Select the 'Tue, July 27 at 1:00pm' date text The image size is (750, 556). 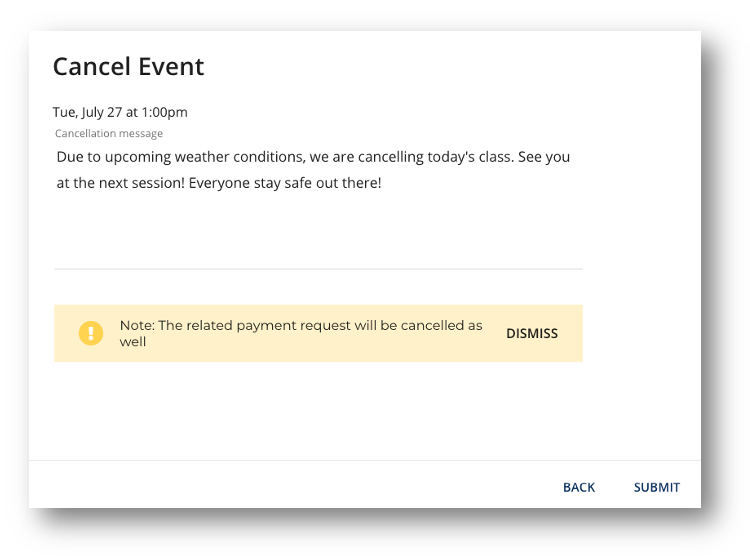[x=120, y=112]
